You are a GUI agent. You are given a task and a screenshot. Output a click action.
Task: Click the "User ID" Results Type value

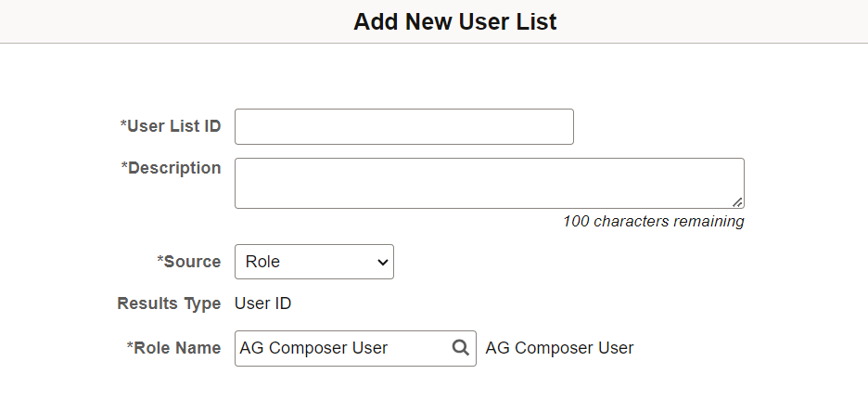coord(263,303)
